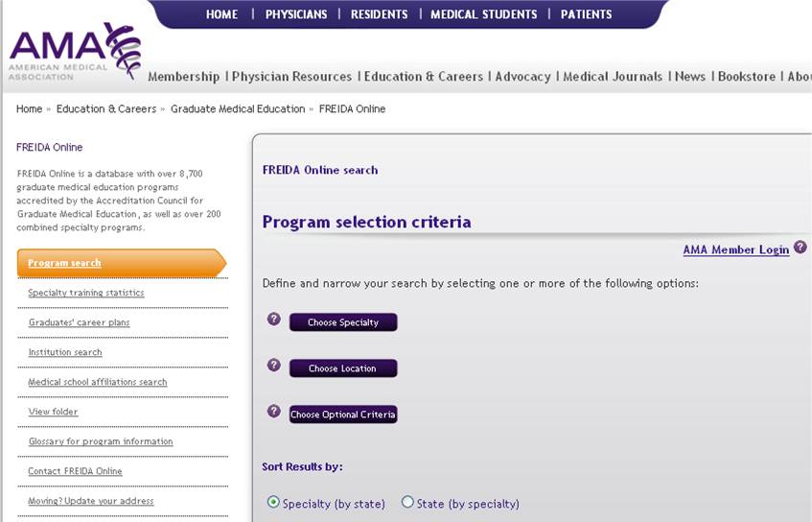The image size is (812, 522).
Task: Open help icon beside Choose Specialty
Action: [x=274, y=319]
